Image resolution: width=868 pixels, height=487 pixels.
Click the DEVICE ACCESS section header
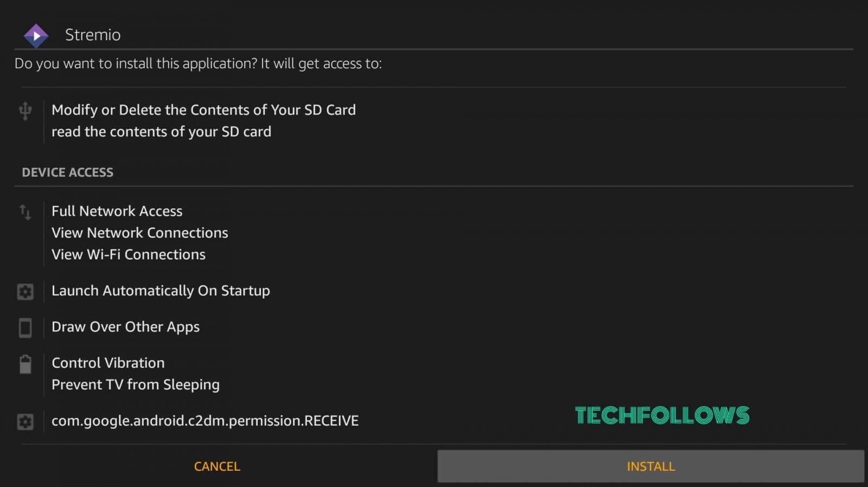coord(67,172)
